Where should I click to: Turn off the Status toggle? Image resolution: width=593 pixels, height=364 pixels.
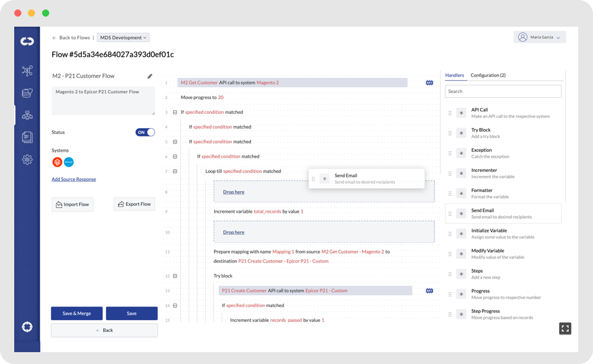click(x=145, y=132)
